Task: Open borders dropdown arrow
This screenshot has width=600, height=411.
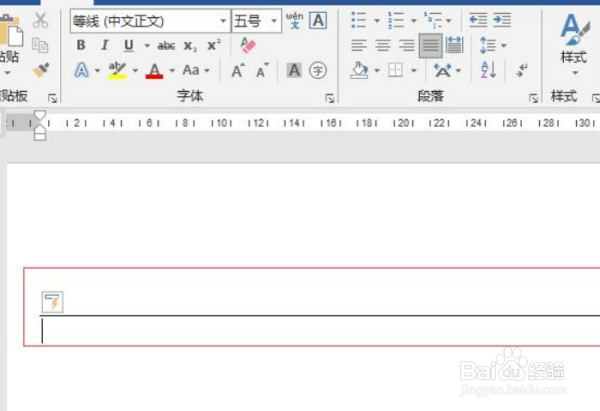Action: (414, 71)
